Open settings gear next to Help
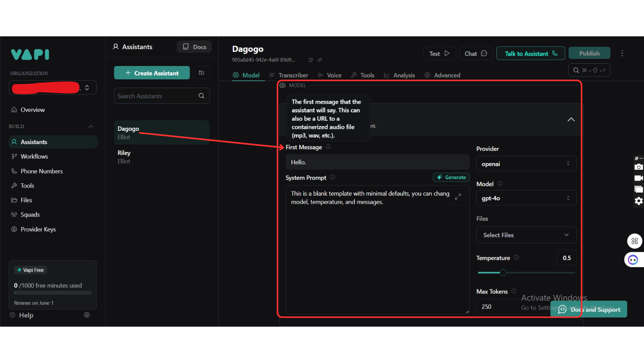Viewport: 644px width, 363px height. [x=87, y=315]
